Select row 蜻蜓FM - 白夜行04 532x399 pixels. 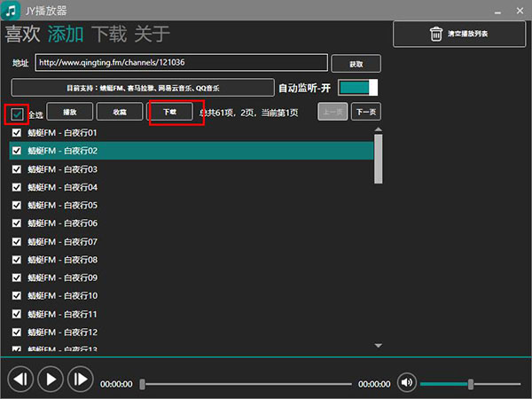(192, 187)
